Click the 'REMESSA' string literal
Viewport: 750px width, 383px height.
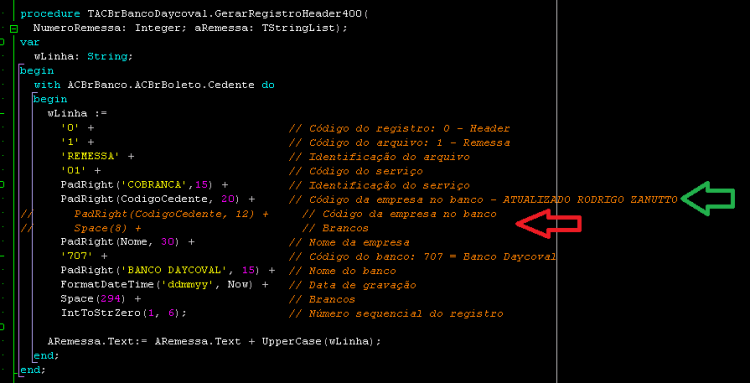(90, 157)
